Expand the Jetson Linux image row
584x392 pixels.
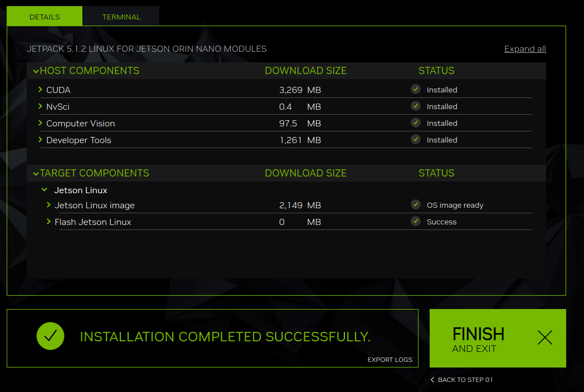point(48,205)
